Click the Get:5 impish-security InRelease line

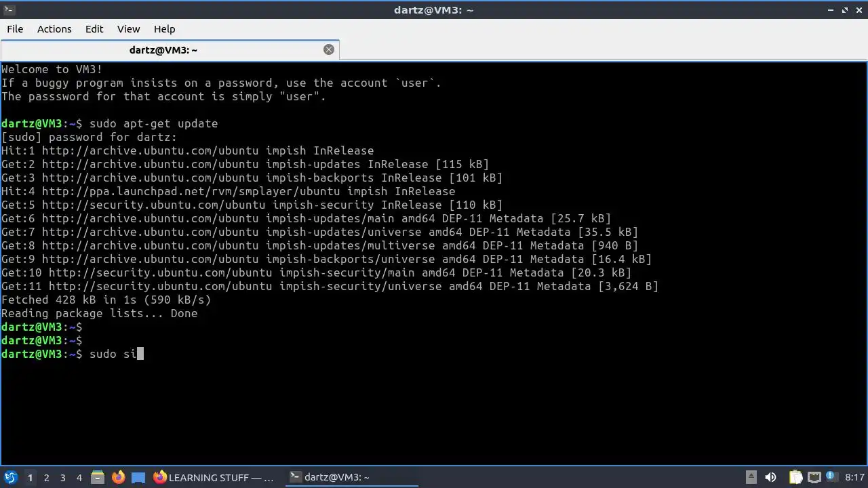point(252,205)
